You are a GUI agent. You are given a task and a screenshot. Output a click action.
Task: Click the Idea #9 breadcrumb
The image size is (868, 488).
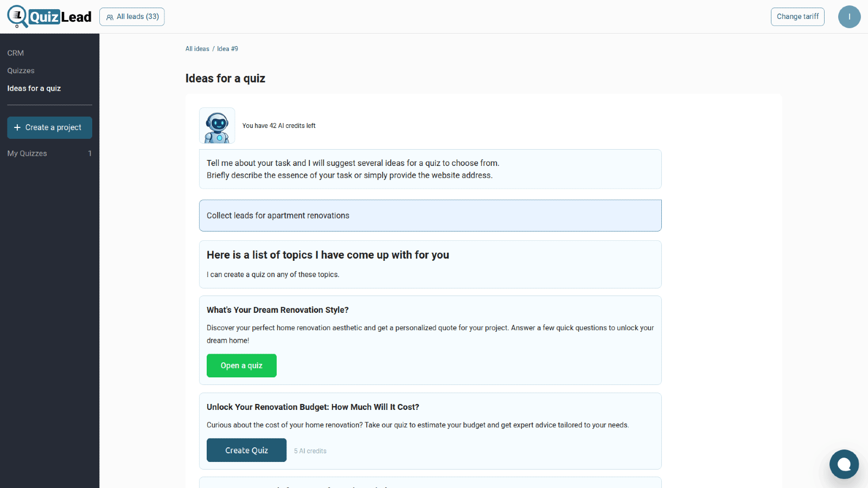tap(227, 48)
